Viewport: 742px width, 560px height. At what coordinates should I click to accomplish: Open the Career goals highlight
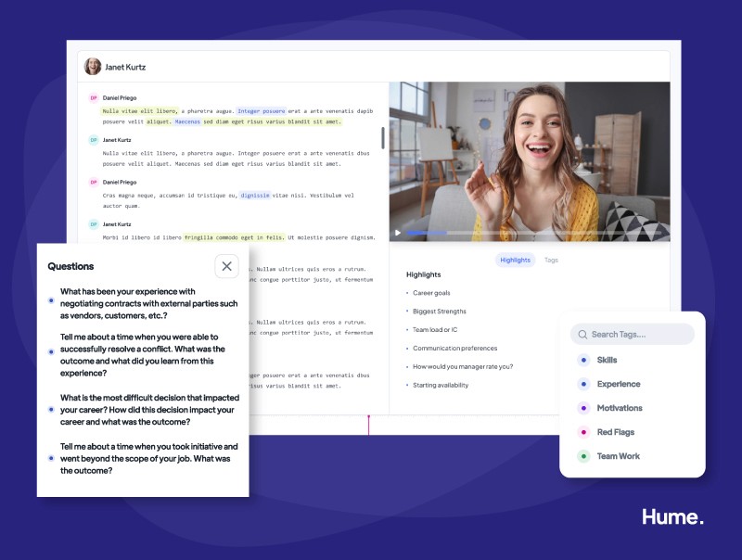(x=431, y=293)
